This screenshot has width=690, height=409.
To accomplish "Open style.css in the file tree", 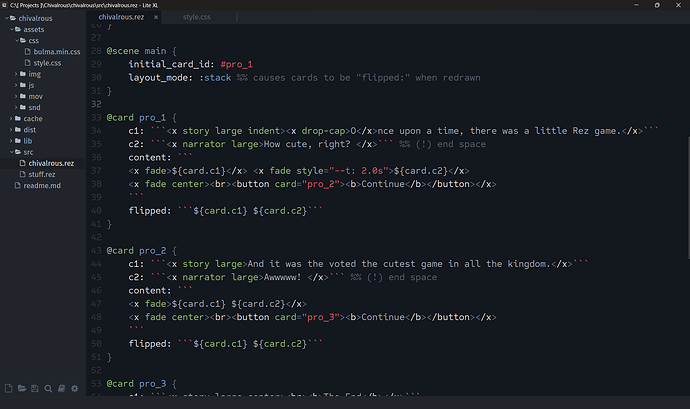I will (x=47, y=63).
